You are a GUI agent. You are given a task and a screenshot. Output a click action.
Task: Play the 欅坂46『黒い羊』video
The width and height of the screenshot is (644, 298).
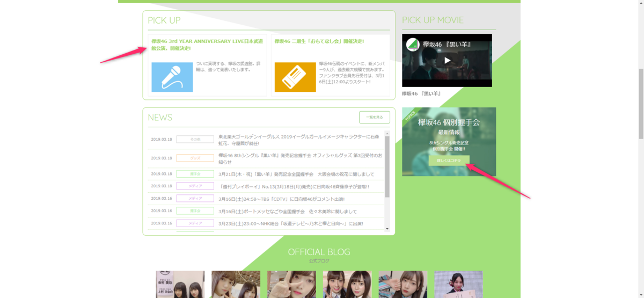pos(447,60)
